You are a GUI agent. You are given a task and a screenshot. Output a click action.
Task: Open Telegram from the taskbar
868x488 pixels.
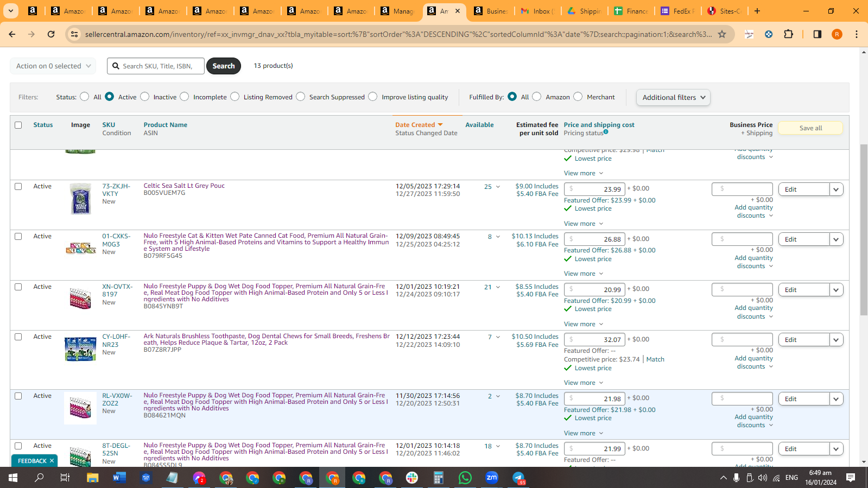518,478
